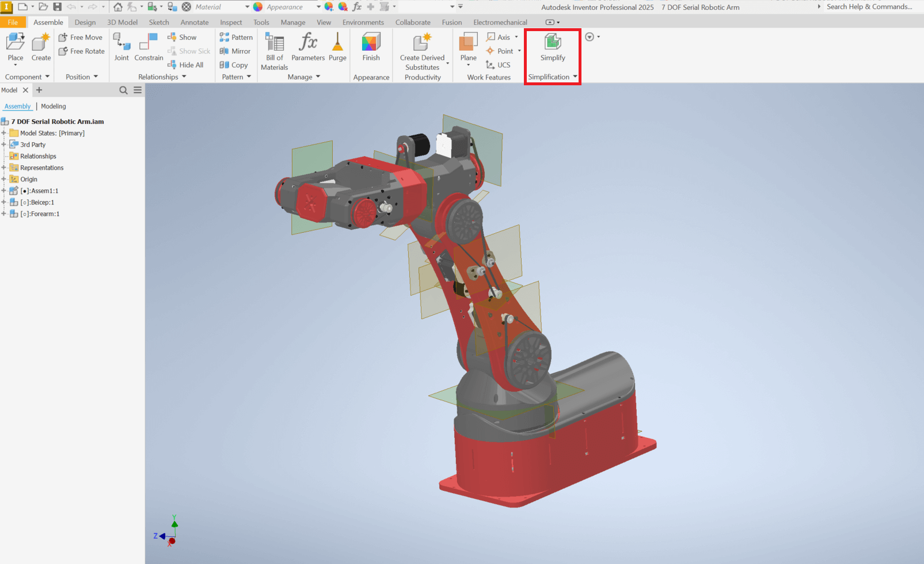This screenshot has width=924, height=564.
Task: Click the Home view icon
Action: (x=117, y=7)
